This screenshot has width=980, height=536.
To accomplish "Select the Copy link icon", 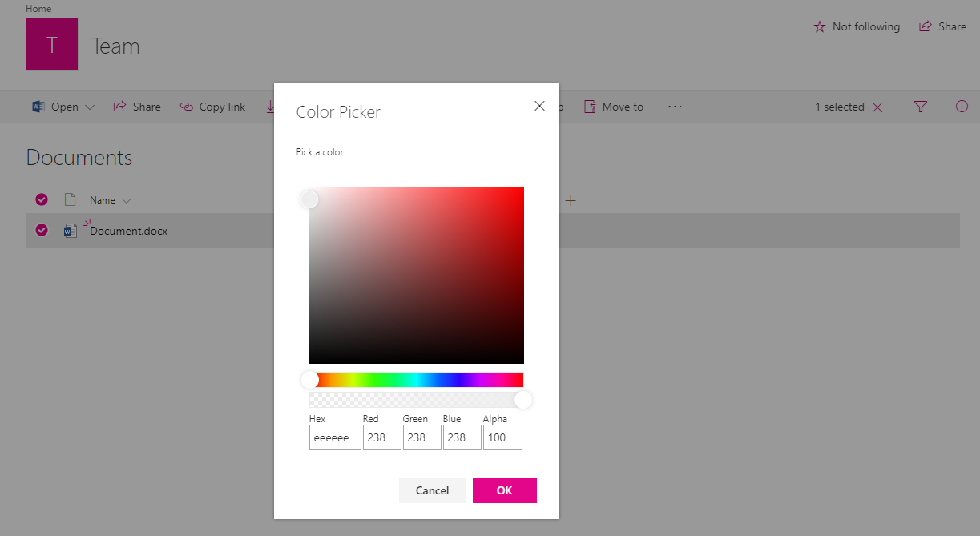I will 186,106.
